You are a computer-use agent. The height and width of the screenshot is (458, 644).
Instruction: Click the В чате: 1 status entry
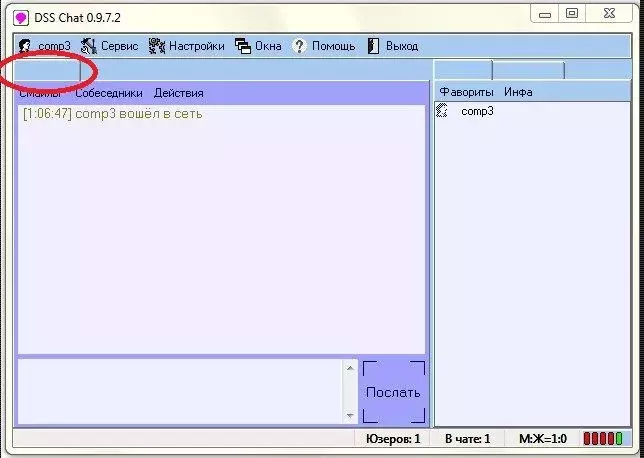tap(467, 439)
